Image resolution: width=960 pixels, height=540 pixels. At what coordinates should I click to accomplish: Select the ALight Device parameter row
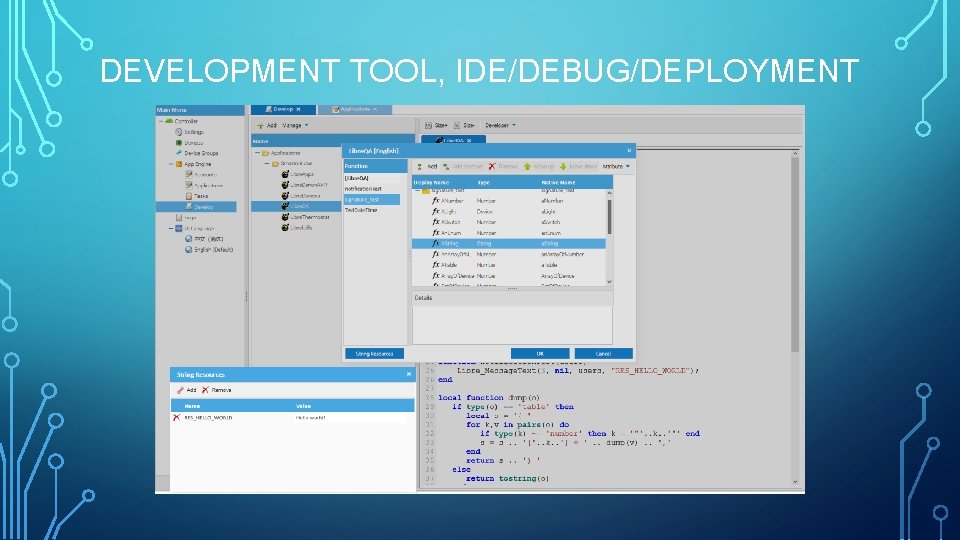(509, 211)
